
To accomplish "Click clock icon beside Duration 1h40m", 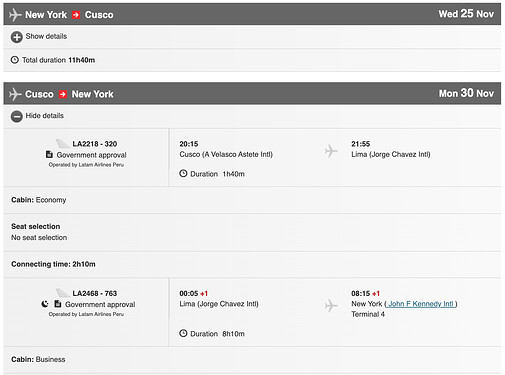I will click(x=183, y=173).
